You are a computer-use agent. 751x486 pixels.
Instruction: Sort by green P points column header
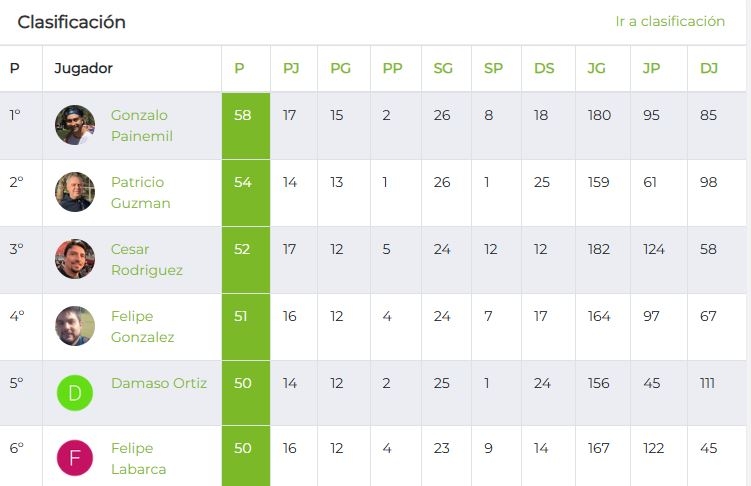[239, 68]
